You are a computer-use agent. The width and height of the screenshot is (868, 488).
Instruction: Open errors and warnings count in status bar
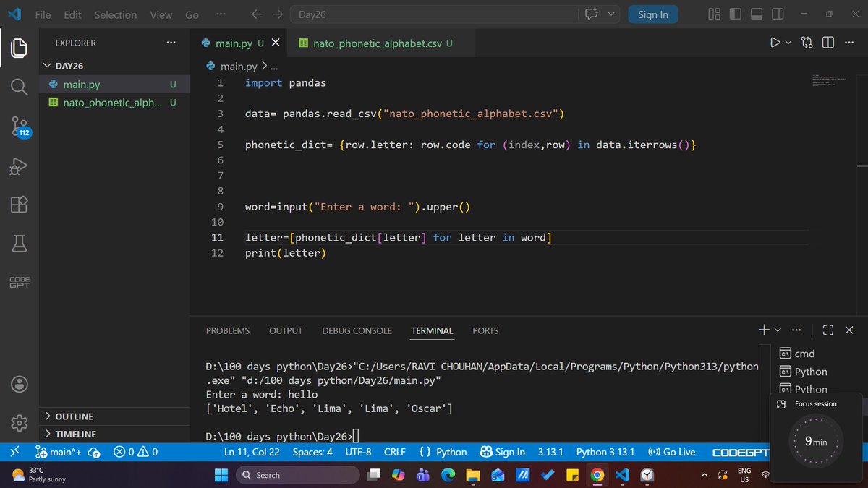(x=135, y=452)
